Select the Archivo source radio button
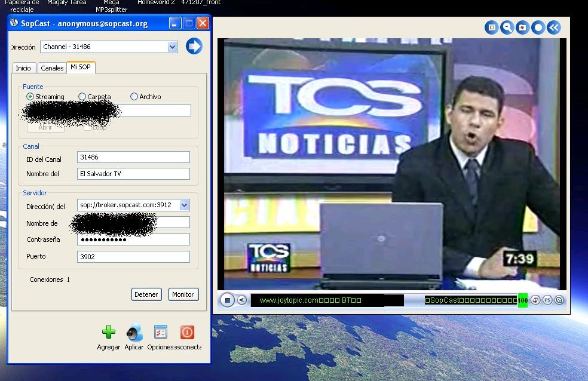 click(134, 97)
